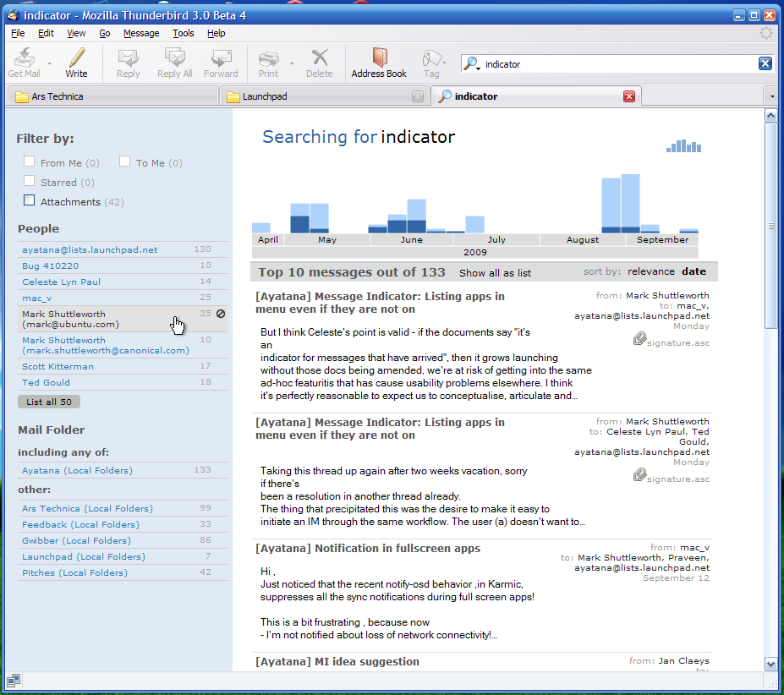Check the From Me filter

30,161
